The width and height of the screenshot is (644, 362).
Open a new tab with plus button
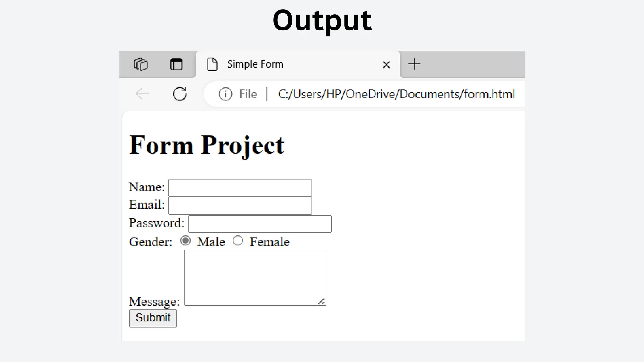pos(414,64)
